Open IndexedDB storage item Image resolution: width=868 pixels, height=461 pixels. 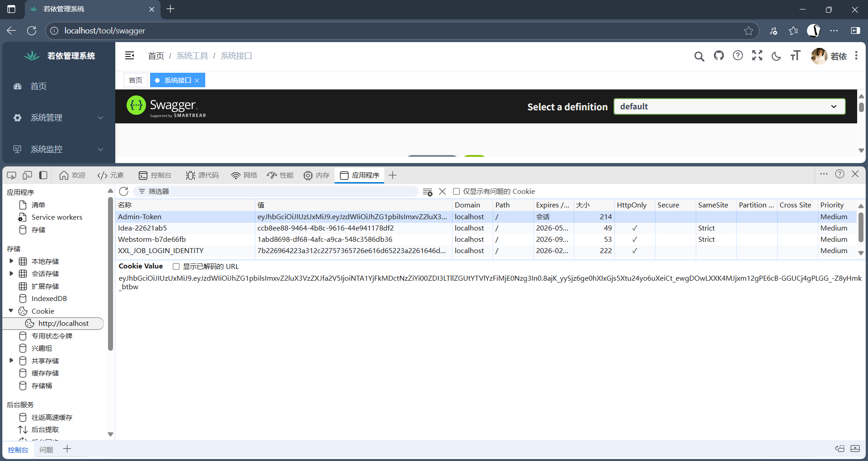pos(49,299)
